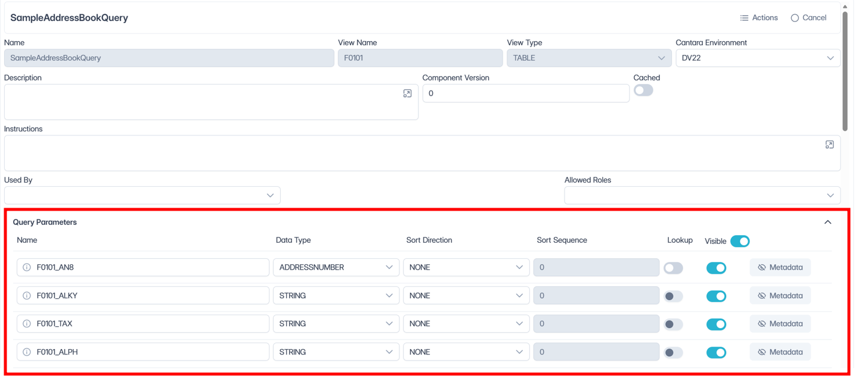Click the Instructions text area

tap(422, 153)
